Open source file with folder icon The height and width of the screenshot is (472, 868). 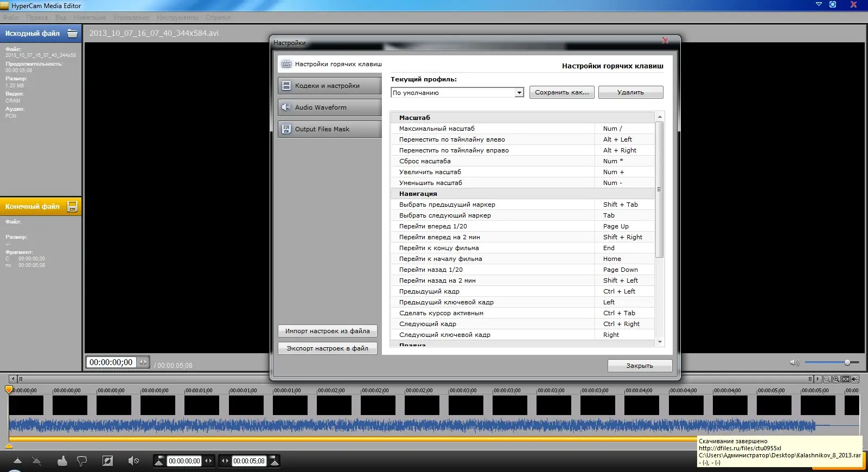tap(72, 34)
